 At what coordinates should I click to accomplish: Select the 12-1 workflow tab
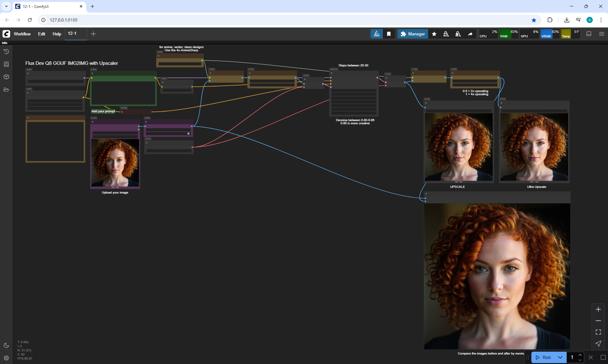(72, 34)
